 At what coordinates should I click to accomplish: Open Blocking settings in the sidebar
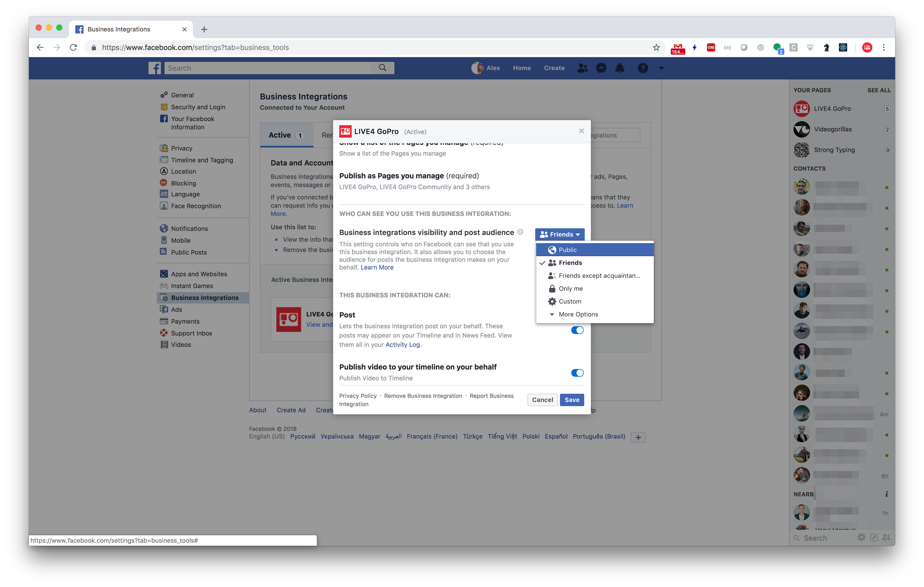click(x=183, y=183)
